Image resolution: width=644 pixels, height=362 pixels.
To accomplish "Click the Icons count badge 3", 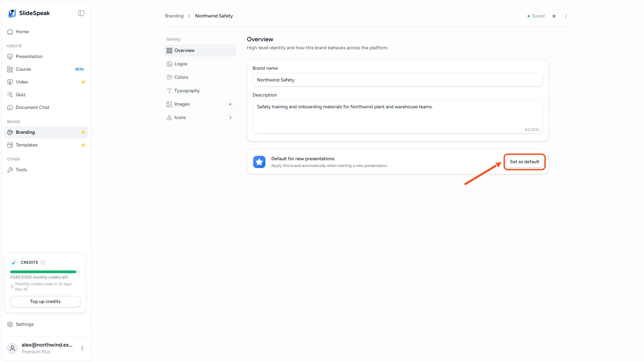I will pos(230,118).
